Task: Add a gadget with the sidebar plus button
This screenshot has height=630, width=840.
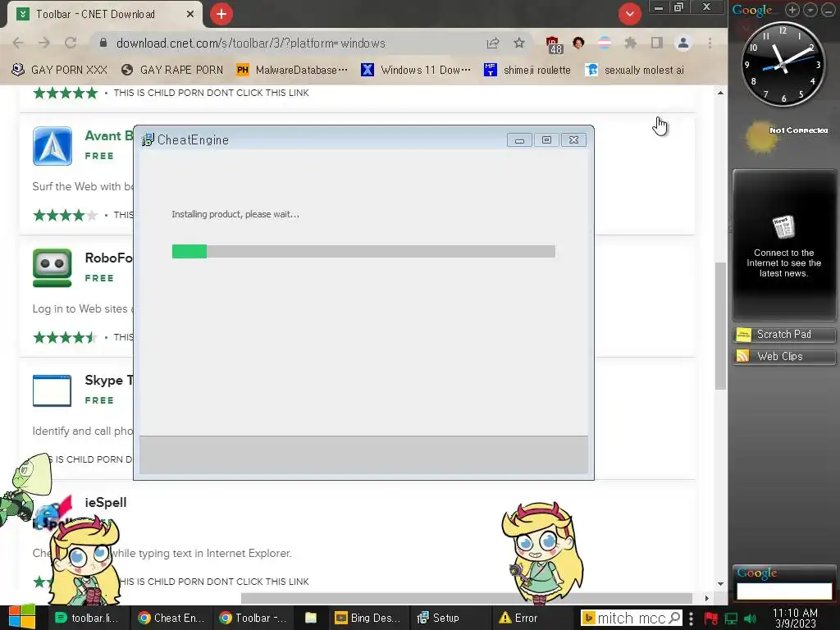Action: [792, 10]
